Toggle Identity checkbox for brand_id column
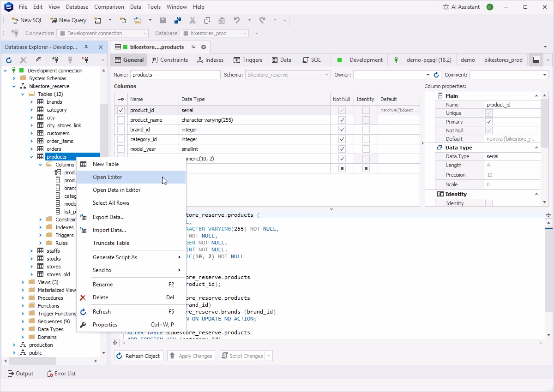 (x=366, y=130)
